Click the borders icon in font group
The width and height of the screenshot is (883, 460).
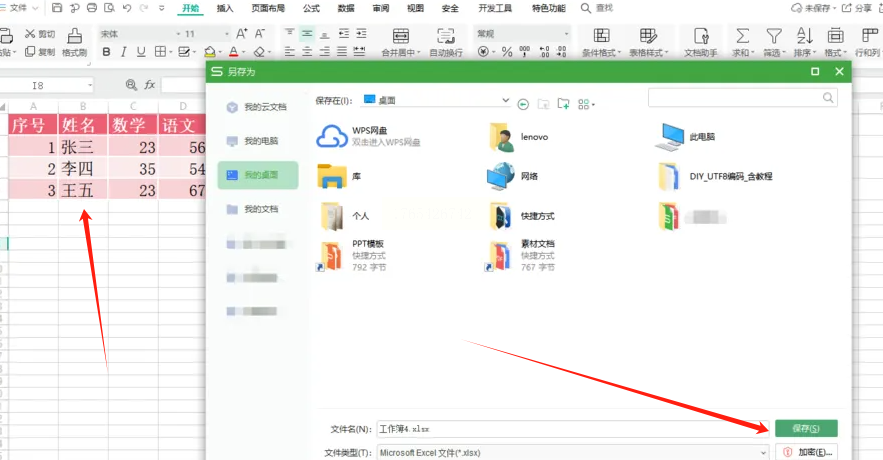[160, 52]
